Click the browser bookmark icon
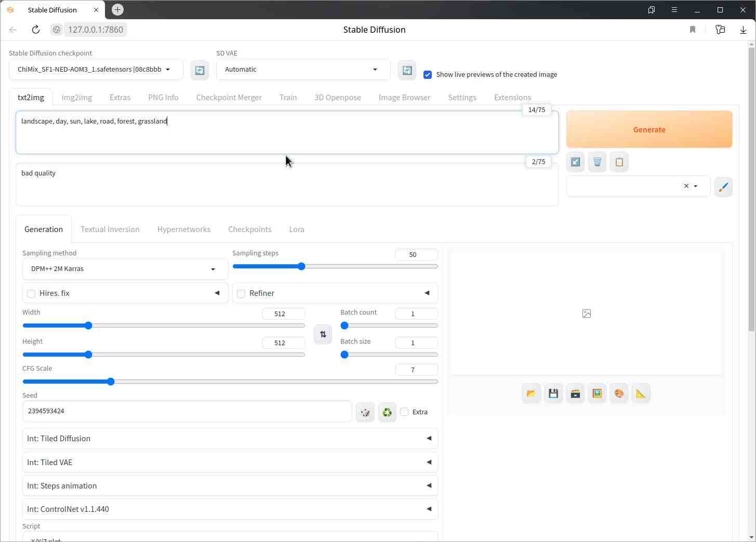756x542 pixels. coord(692,30)
